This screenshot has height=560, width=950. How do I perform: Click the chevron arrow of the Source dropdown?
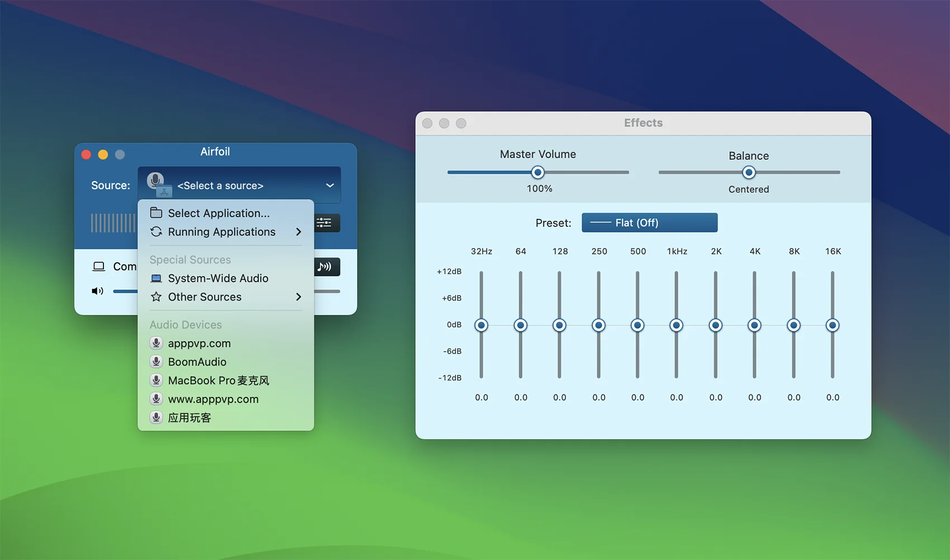coord(330,186)
